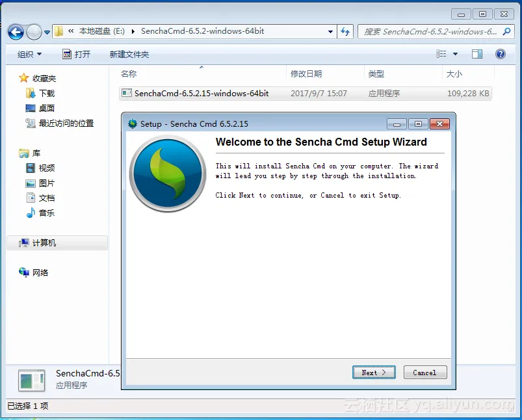
Task: Click the 应用程序 type cell in the SenchaCmd file row
Action: pyautogui.click(x=384, y=93)
